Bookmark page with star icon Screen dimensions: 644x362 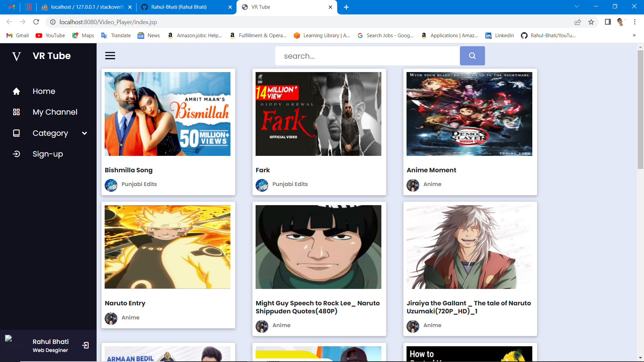pos(591,22)
